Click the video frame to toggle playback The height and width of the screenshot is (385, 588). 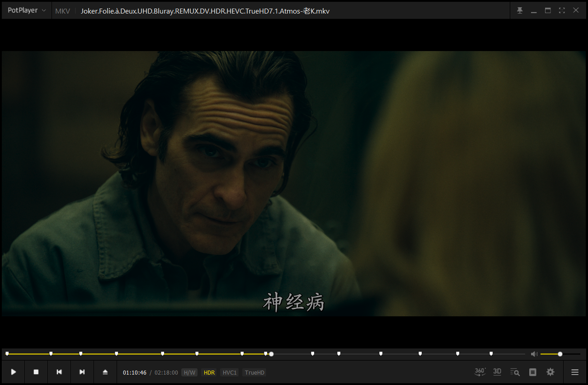click(294, 183)
